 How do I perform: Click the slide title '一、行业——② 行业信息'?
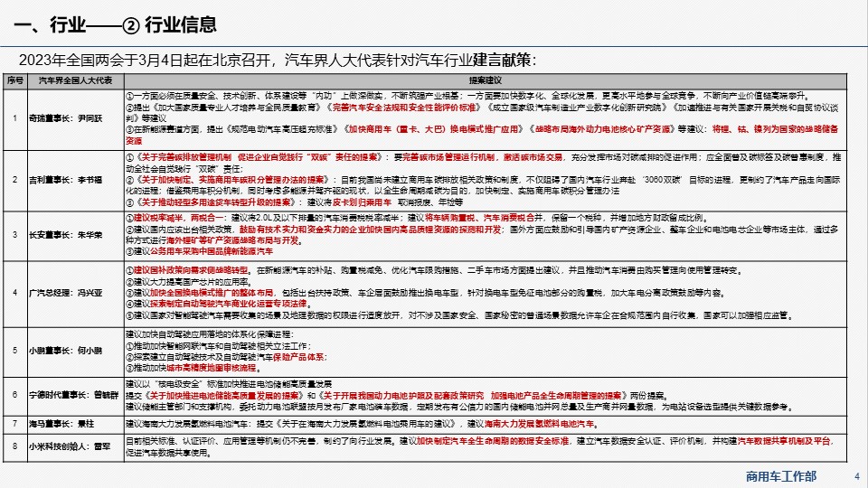pyautogui.click(x=115, y=25)
